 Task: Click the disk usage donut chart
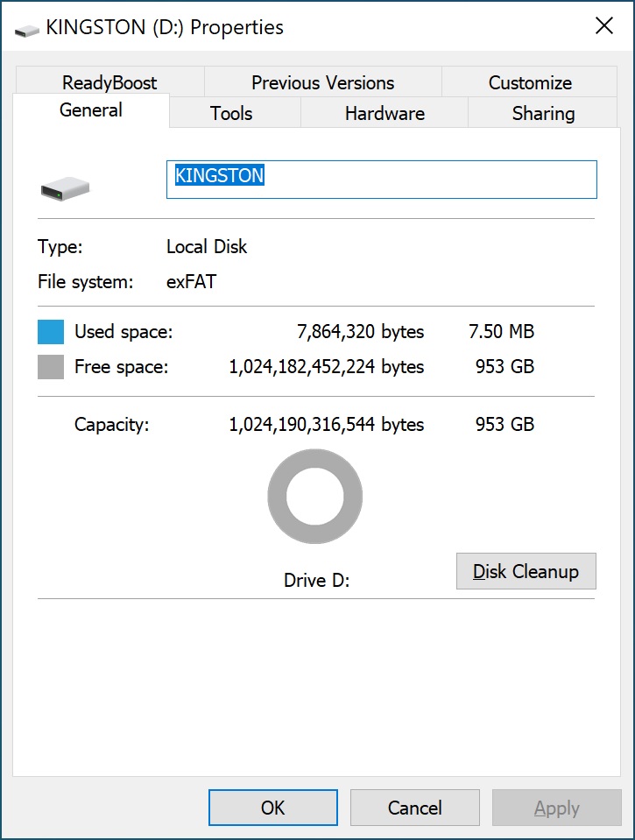click(315, 496)
